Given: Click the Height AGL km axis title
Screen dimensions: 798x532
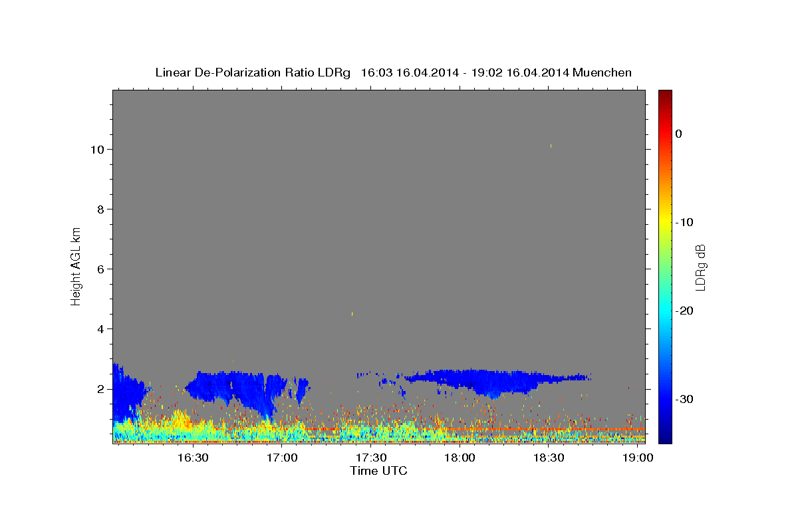Looking at the screenshot, I should tap(76, 265).
